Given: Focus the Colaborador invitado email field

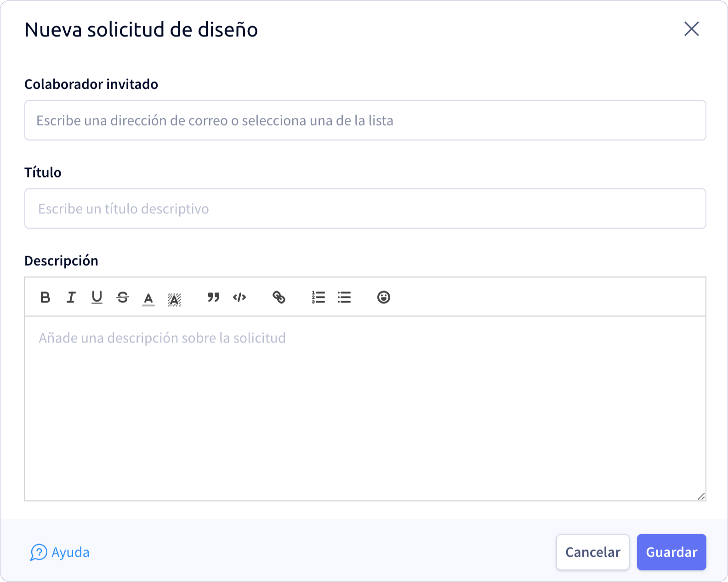Looking at the screenshot, I should point(365,120).
